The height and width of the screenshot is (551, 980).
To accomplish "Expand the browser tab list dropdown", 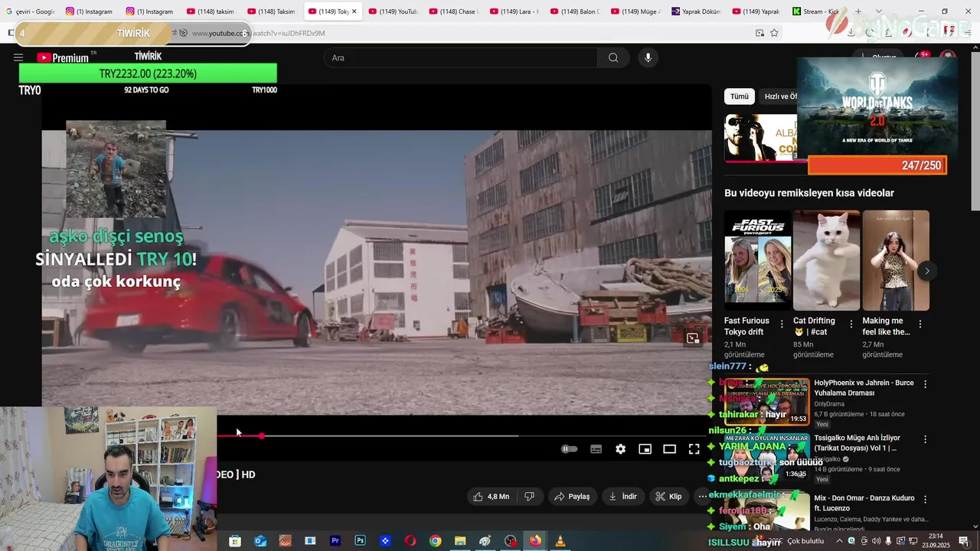I will 879,11.
